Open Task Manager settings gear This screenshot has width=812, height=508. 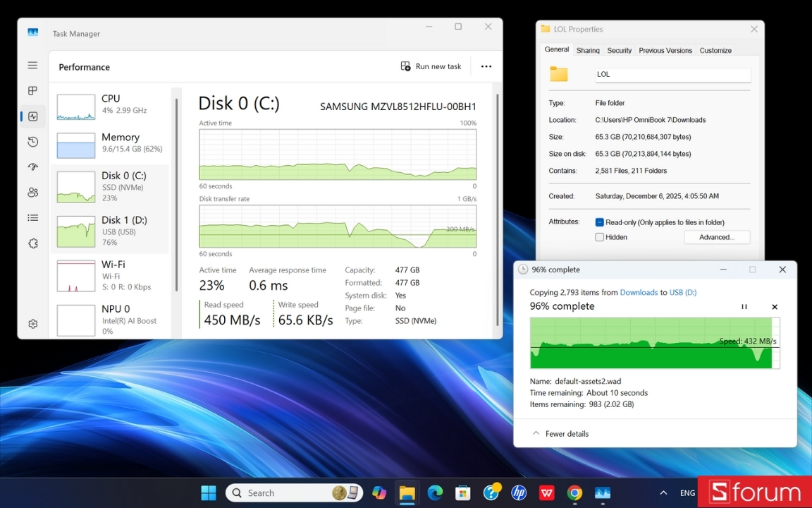point(32,324)
